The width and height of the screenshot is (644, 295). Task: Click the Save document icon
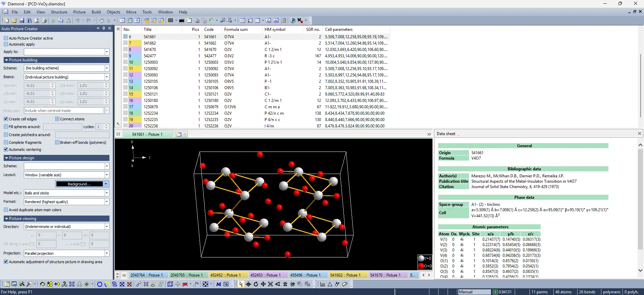pyautogui.click(x=22, y=20)
